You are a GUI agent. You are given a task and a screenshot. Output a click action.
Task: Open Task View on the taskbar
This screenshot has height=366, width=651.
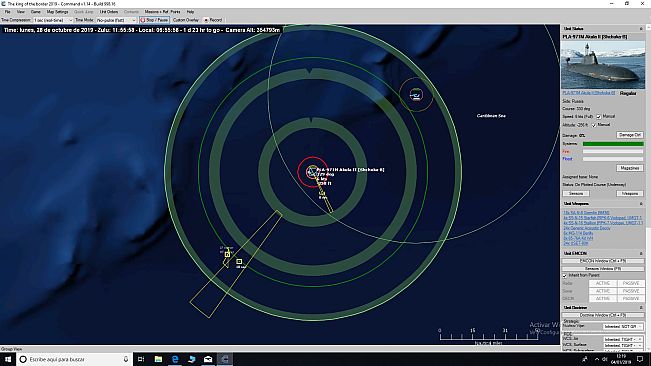click(141, 359)
